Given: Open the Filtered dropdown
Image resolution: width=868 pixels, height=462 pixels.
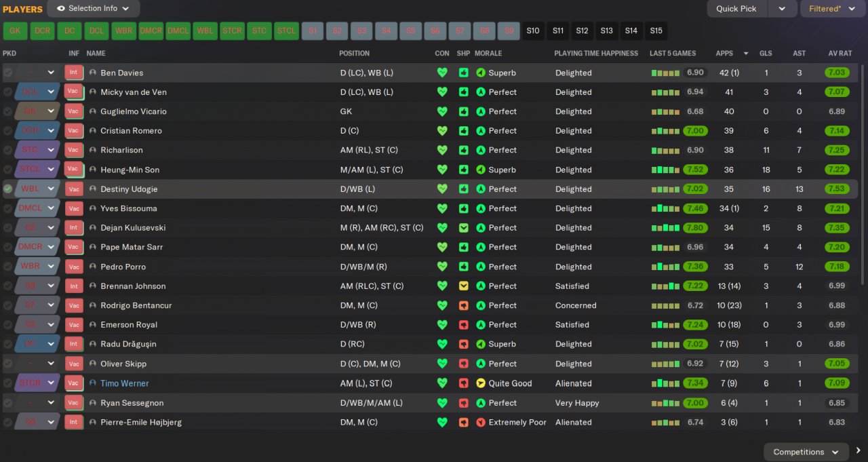Looking at the screenshot, I should (x=833, y=9).
